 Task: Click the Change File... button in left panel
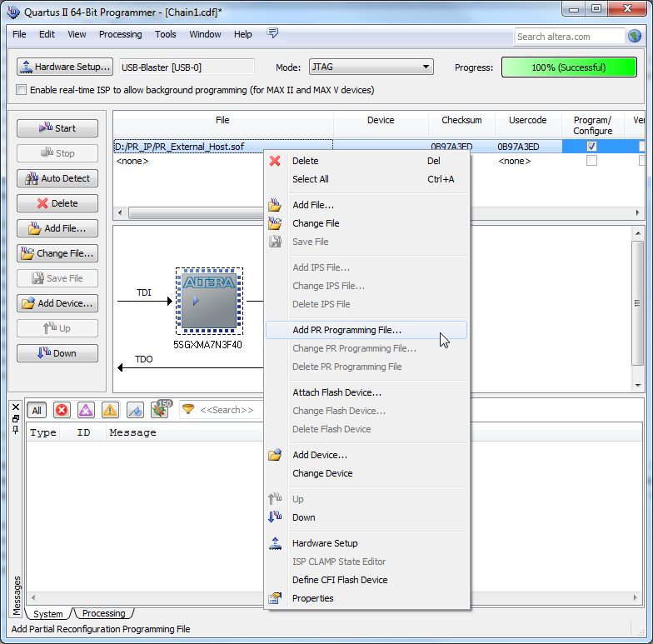pos(57,253)
